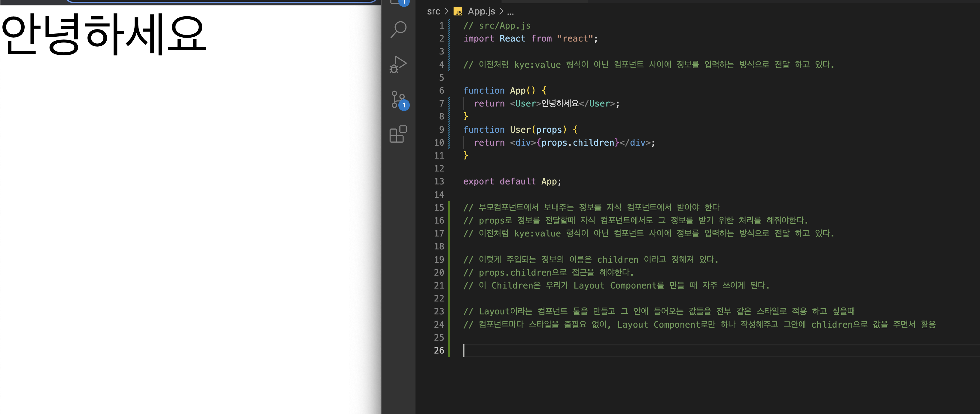Image resolution: width=980 pixels, height=414 pixels.
Task: Open the Extensions view
Action: pyautogui.click(x=398, y=134)
